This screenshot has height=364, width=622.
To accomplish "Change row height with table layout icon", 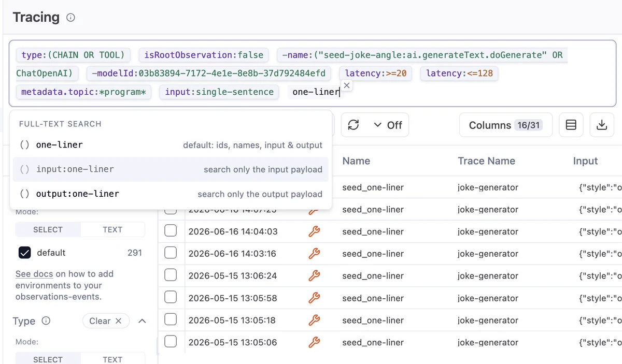I will pyautogui.click(x=571, y=125).
